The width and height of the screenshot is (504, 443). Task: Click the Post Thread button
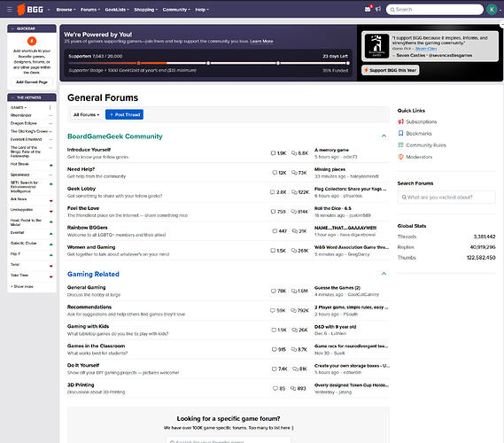tap(124, 114)
